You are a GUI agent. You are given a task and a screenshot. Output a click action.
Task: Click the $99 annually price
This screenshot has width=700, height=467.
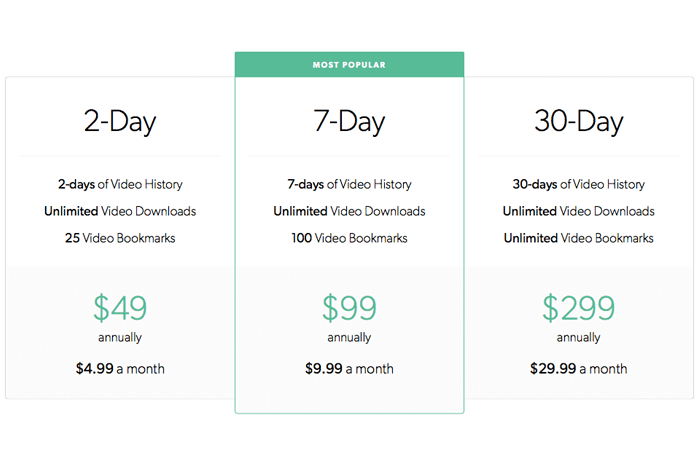[x=349, y=308]
